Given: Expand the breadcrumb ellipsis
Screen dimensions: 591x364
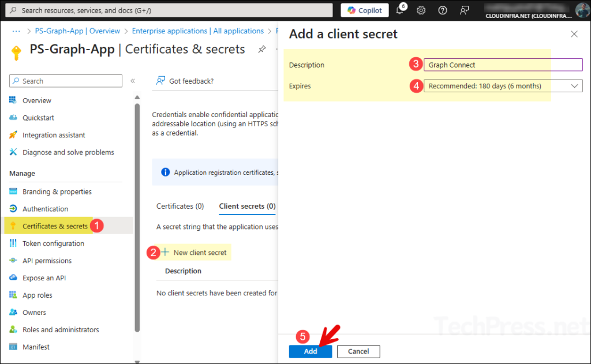Looking at the screenshot, I should tap(16, 31).
